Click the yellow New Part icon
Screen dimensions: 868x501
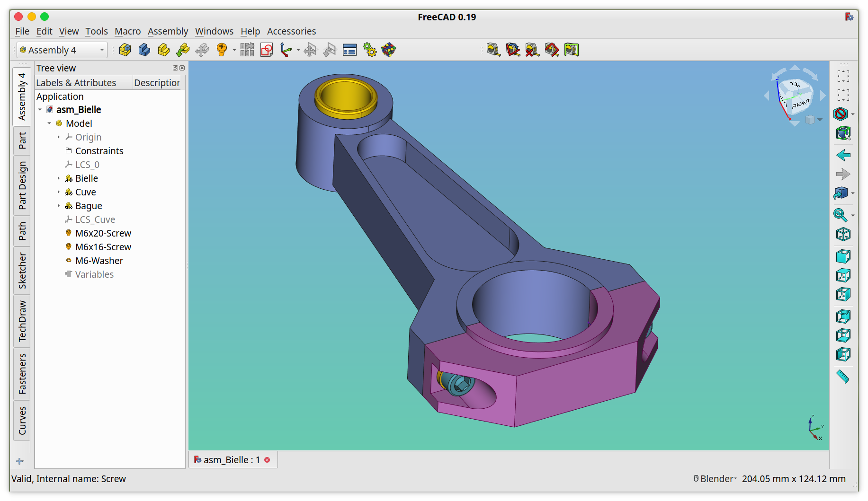click(163, 50)
